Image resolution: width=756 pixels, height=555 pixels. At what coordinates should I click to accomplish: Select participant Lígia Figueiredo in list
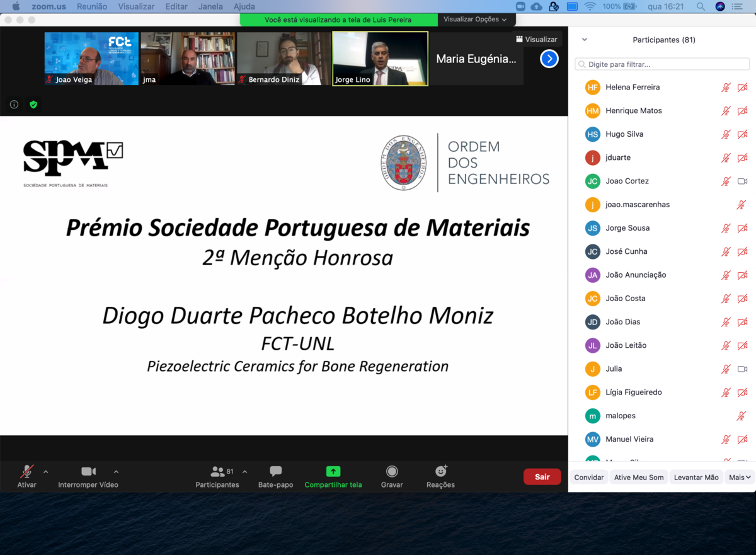click(662, 392)
